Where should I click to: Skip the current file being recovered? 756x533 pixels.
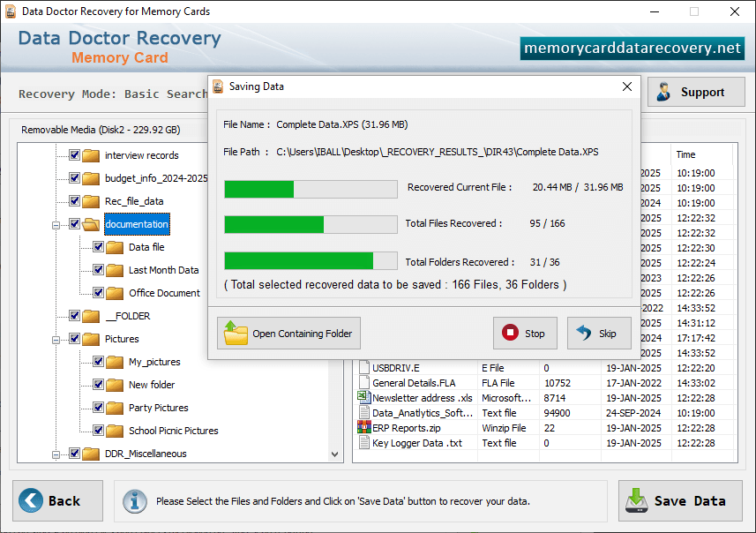click(599, 334)
